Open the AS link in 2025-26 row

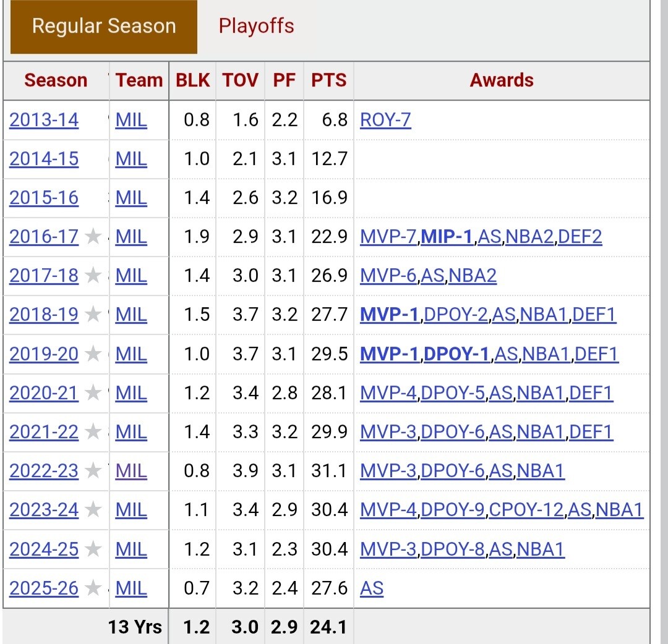click(x=372, y=588)
